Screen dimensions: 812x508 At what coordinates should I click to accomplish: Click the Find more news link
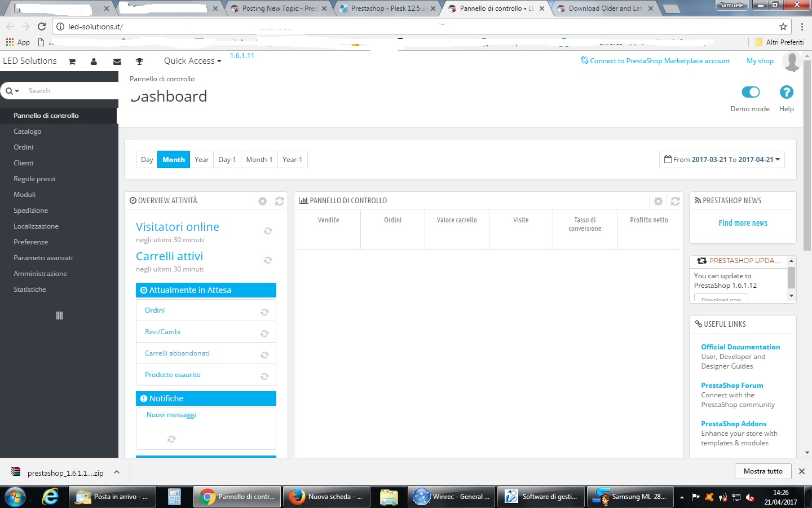(x=743, y=223)
